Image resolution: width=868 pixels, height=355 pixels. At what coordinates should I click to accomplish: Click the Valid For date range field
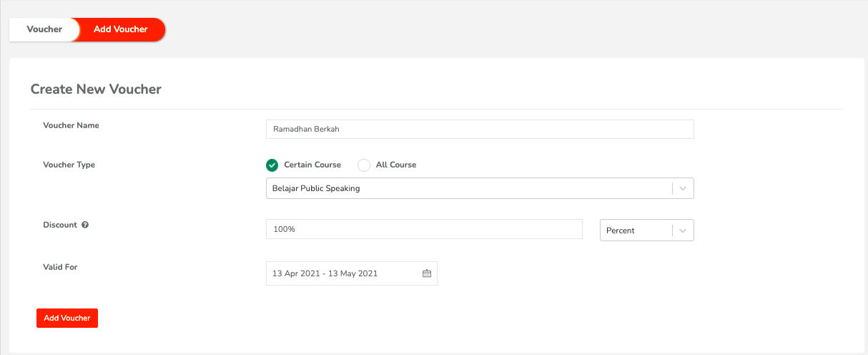click(x=351, y=273)
